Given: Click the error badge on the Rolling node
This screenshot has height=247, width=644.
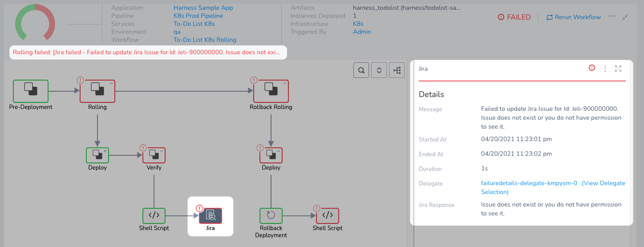Looking at the screenshot, I should click(80, 80).
